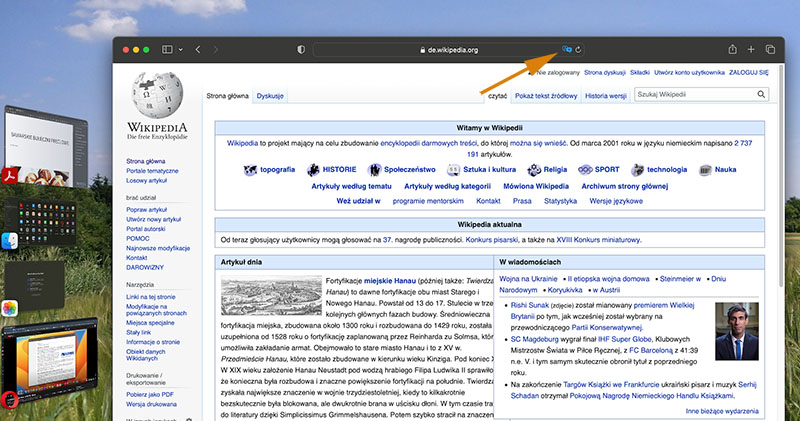Open Linki na tej stronie link
Image resolution: width=800 pixels, height=421 pixels.
151,297
